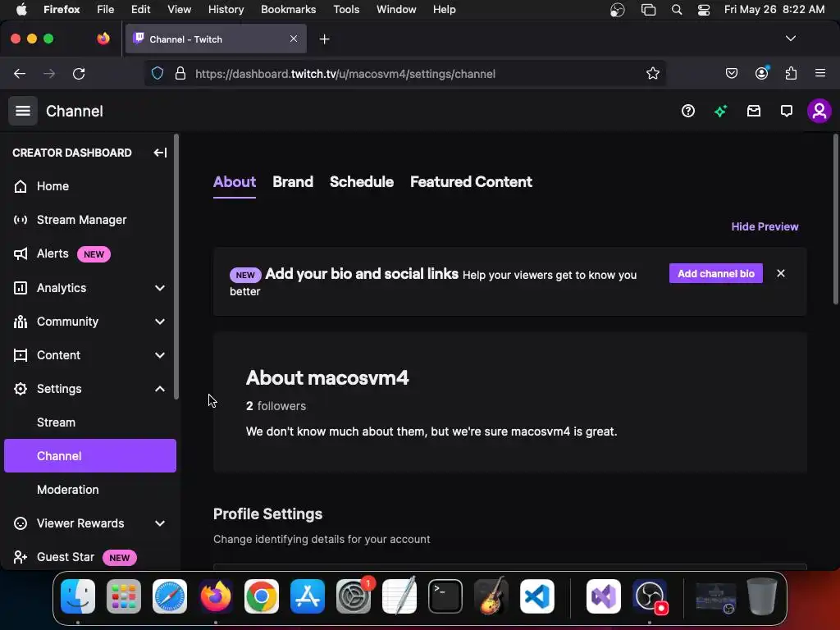Reload the current Firefox page
This screenshot has height=630, width=840.
tap(79, 73)
